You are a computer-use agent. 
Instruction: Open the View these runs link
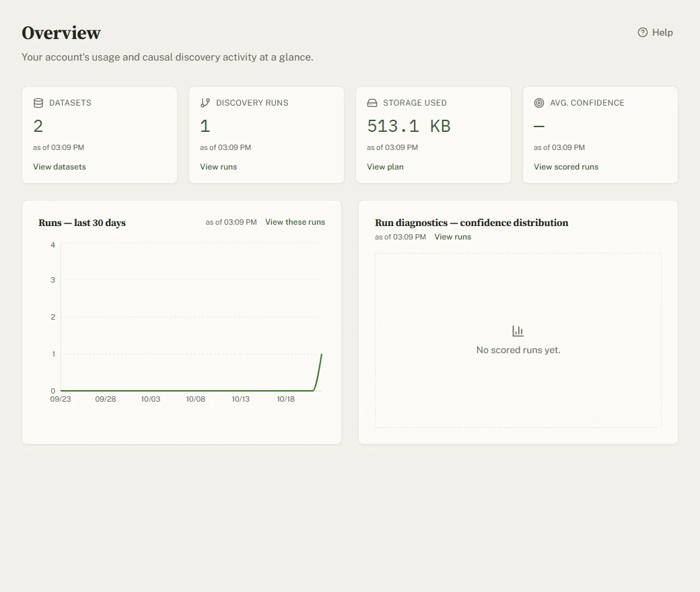[295, 222]
